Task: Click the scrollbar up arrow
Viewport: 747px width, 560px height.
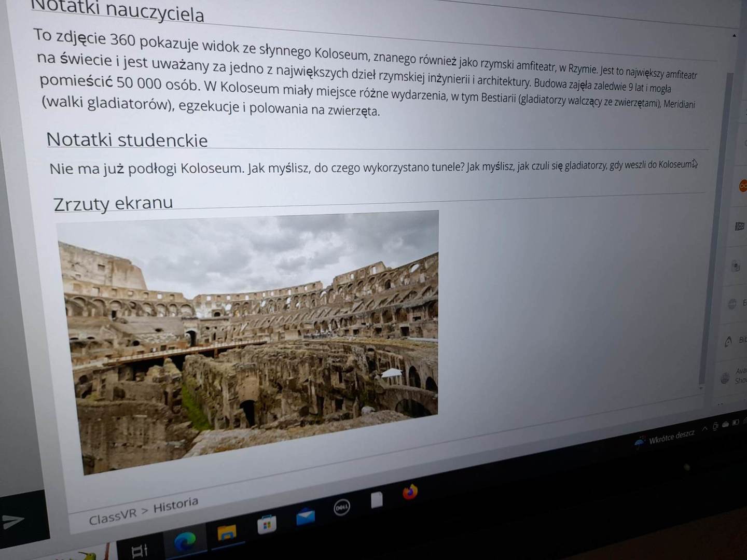Action: click(x=734, y=35)
